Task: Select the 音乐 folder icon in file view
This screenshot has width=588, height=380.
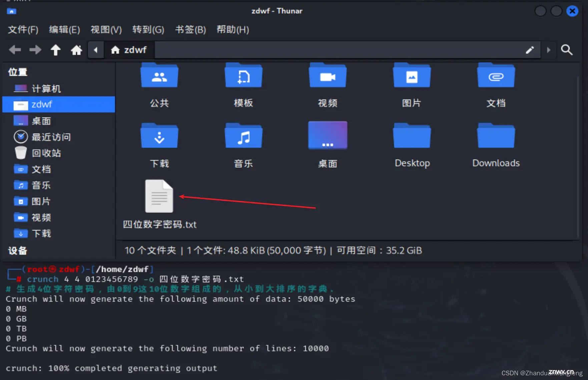Action: point(243,136)
